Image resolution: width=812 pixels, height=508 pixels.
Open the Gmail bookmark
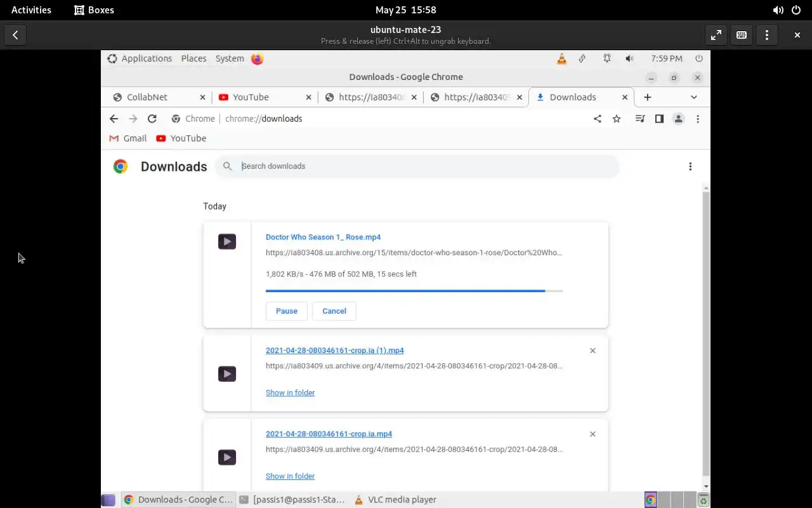(x=128, y=138)
